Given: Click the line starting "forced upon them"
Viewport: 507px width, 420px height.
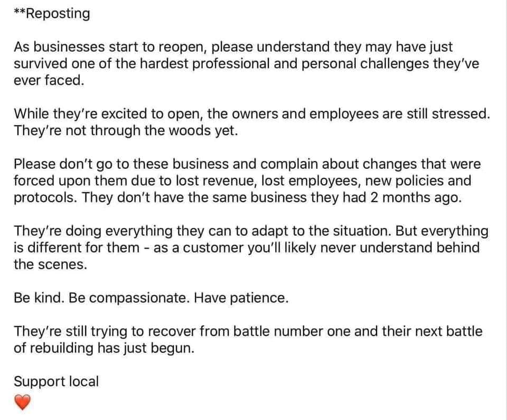Looking at the screenshot, I should tap(242, 180).
